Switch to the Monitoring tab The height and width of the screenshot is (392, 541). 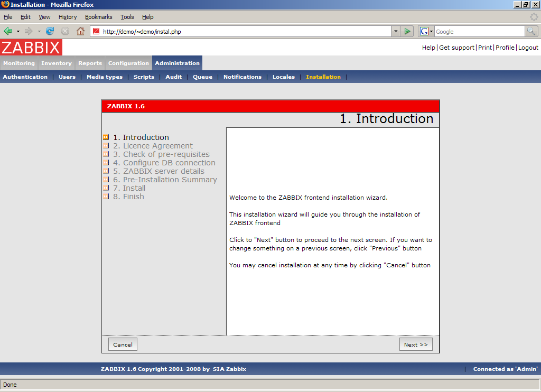point(19,63)
